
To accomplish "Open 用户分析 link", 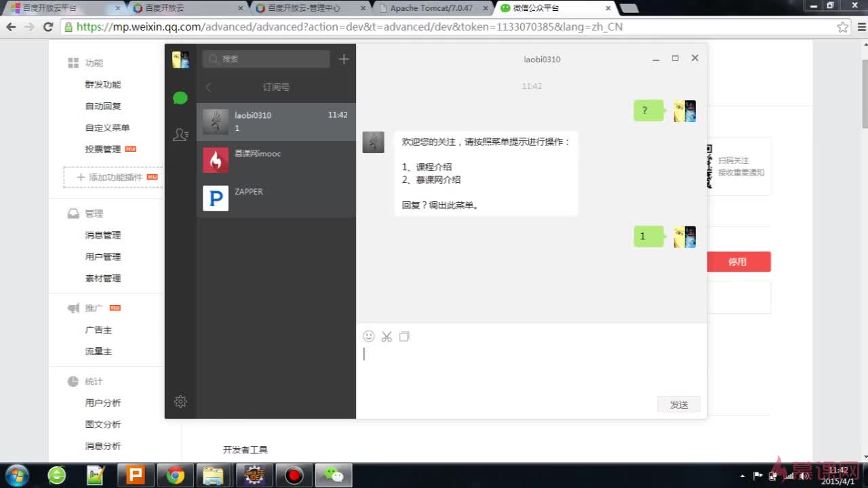I will point(103,403).
